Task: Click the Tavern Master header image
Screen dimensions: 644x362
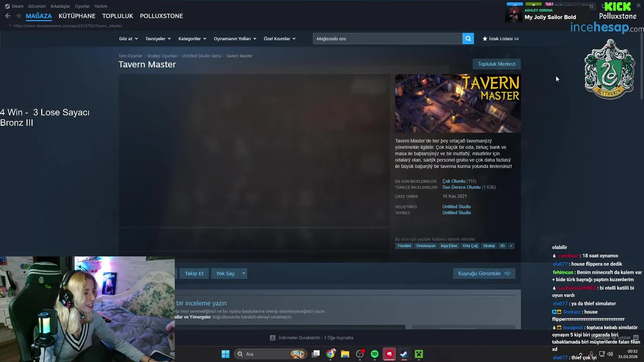Action: 458,104
